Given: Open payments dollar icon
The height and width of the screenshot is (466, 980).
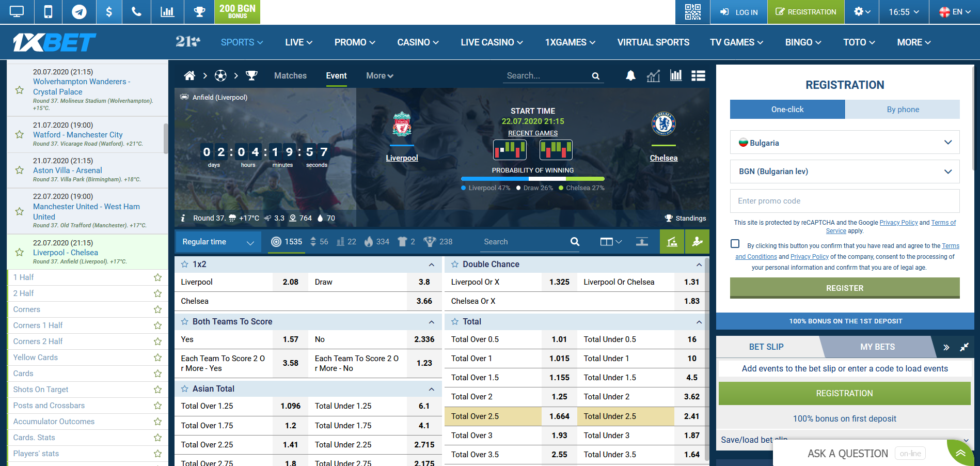Looking at the screenshot, I should [x=109, y=11].
